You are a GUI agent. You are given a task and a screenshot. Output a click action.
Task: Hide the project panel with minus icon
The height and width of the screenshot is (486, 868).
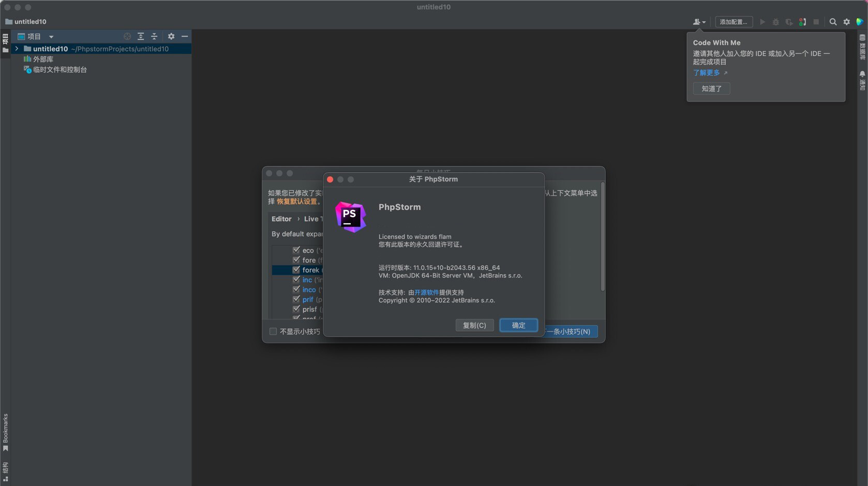[185, 36]
